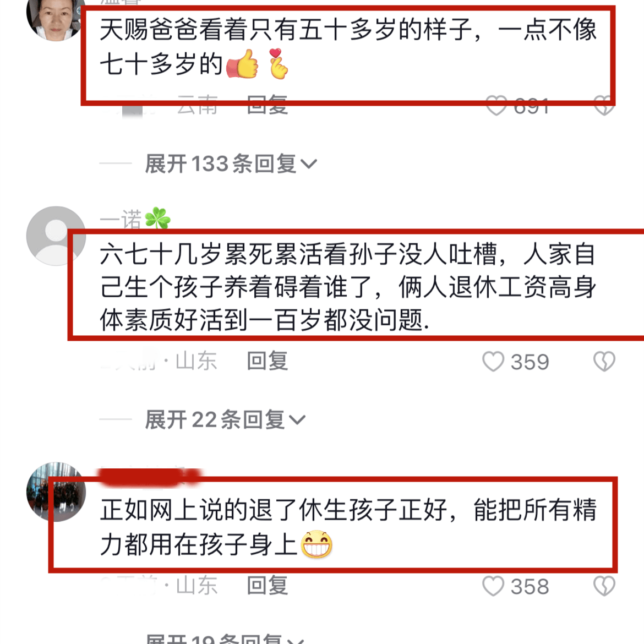Open the redacted username of third commenter
The width and height of the screenshot is (644, 644).
click(150, 477)
